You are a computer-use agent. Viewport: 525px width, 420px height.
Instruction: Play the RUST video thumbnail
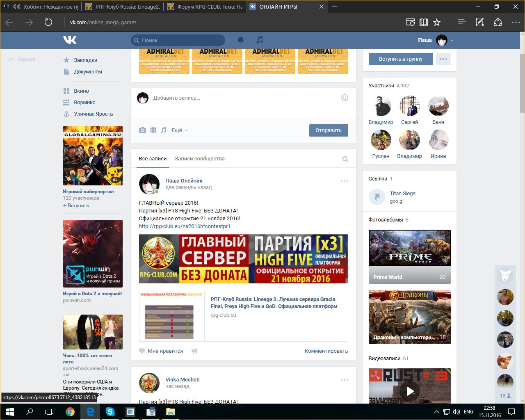pyautogui.click(x=410, y=391)
